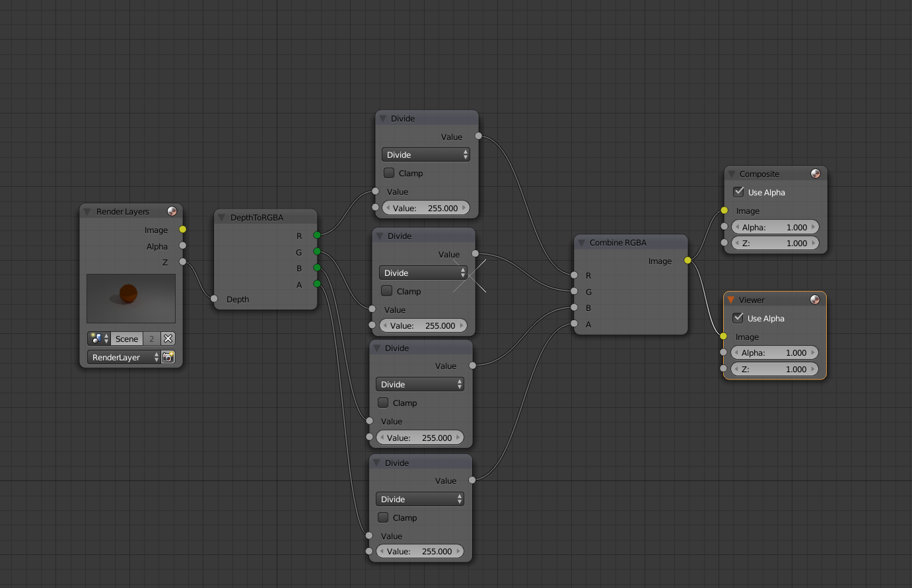The height and width of the screenshot is (588, 912).
Task: Click A input socket on Combine RGBA
Action: click(574, 323)
